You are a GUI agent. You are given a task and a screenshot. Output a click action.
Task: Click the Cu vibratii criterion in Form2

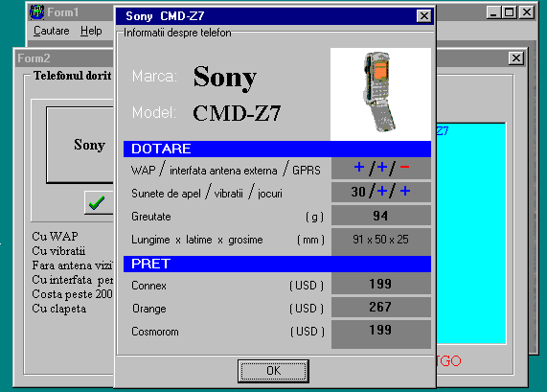(x=58, y=251)
